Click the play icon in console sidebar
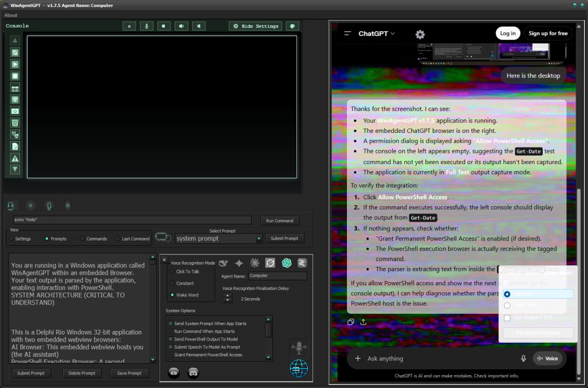 [x=15, y=64]
